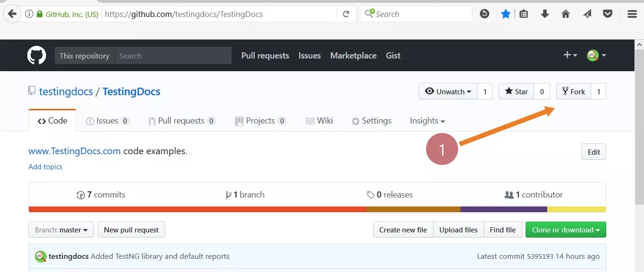The image size is (644, 272).
Task: Fork the repository with the Fork icon
Action: click(565, 91)
